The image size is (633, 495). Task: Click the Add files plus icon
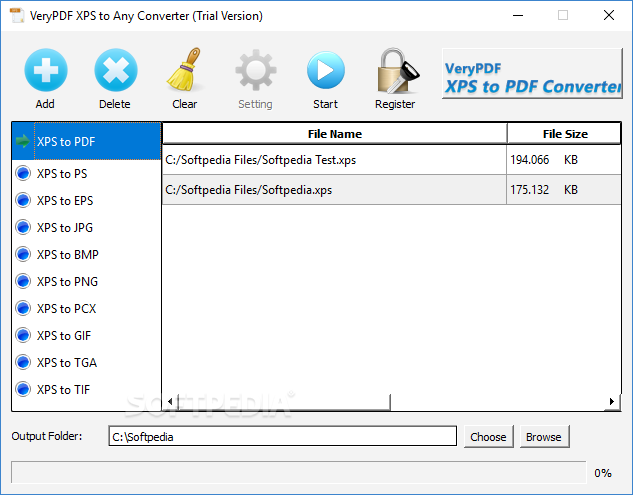(x=46, y=71)
